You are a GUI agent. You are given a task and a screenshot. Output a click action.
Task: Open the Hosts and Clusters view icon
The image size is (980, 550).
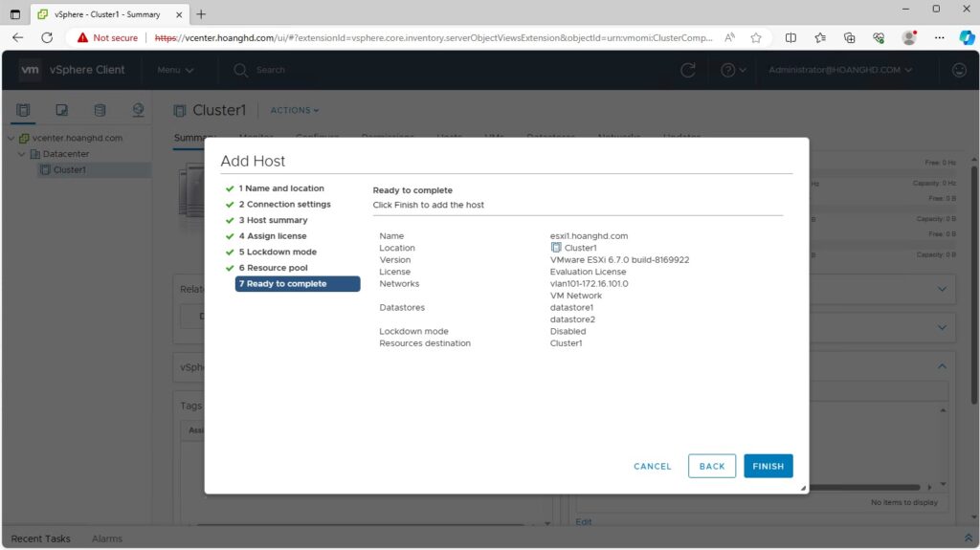pos(23,110)
